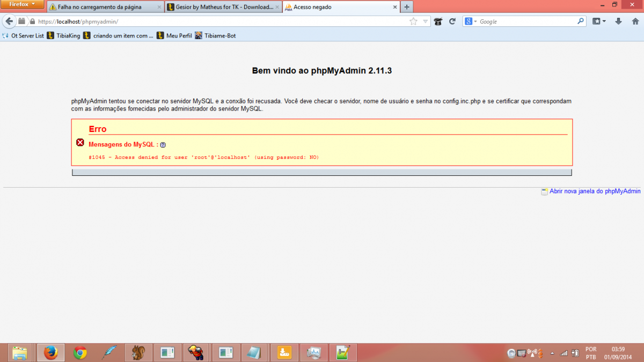The height and width of the screenshot is (362, 644).
Task: Go back with the back arrow
Action: pos(9,21)
